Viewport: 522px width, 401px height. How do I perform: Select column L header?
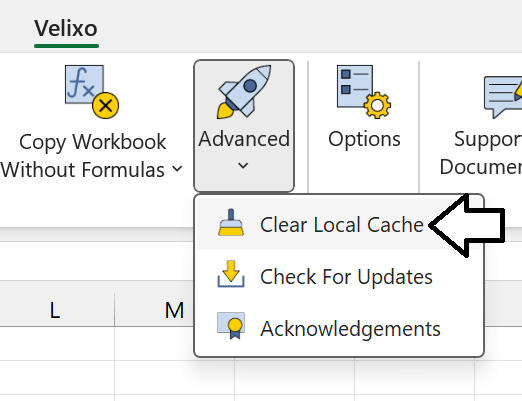pos(55,310)
